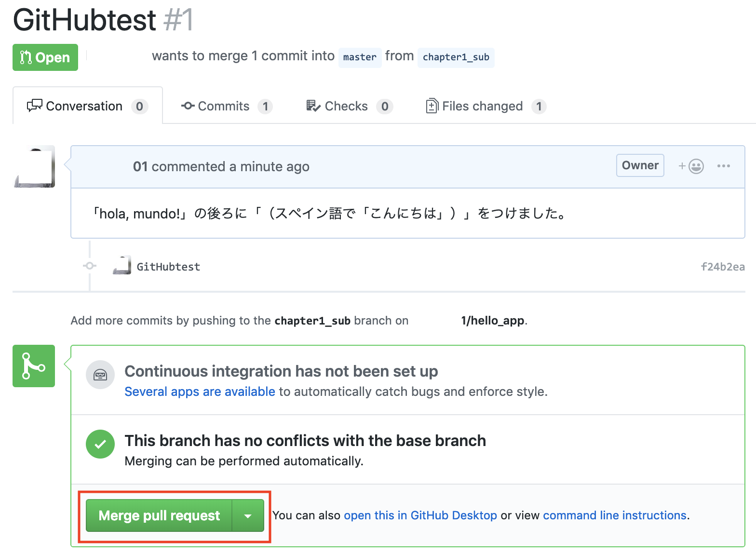The width and height of the screenshot is (756, 555).
Task: Click the commit dot icon on the timeline
Action: point(90,266)
